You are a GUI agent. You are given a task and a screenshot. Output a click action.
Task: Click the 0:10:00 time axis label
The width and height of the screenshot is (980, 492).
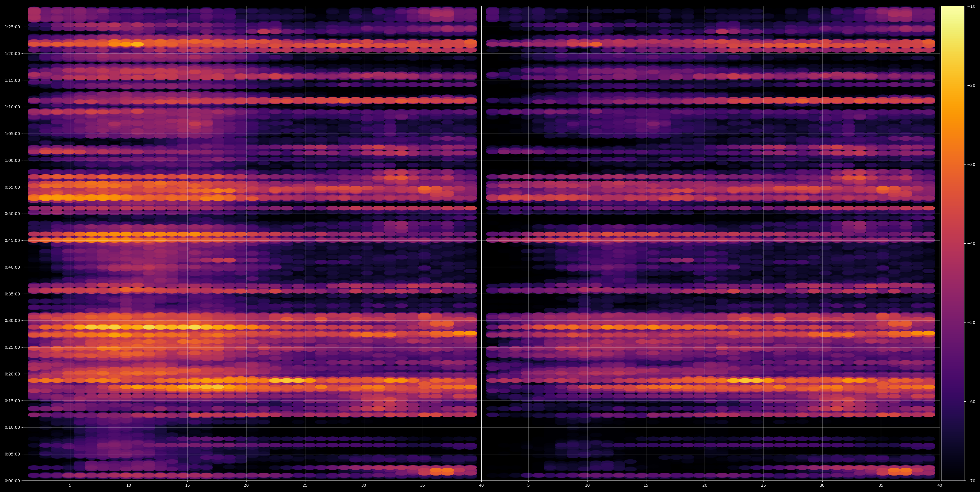coord(12,427)
